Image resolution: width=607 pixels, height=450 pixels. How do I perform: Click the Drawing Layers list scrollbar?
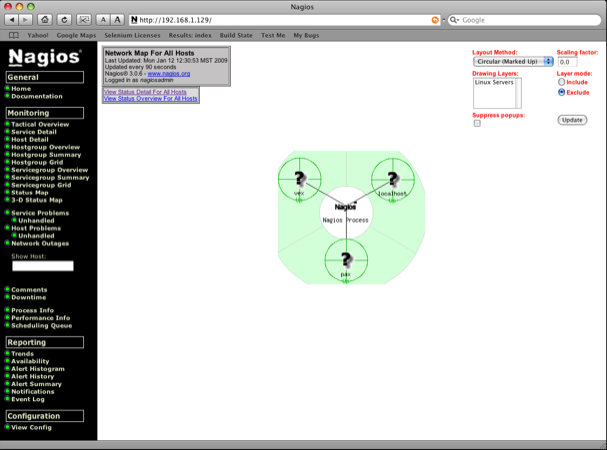click(518, 93)
